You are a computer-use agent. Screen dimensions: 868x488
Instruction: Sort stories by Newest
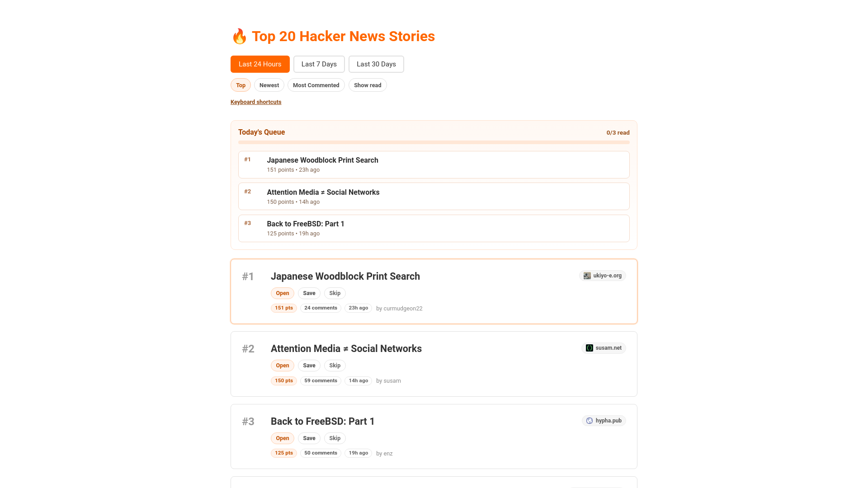tap(269, 85)
